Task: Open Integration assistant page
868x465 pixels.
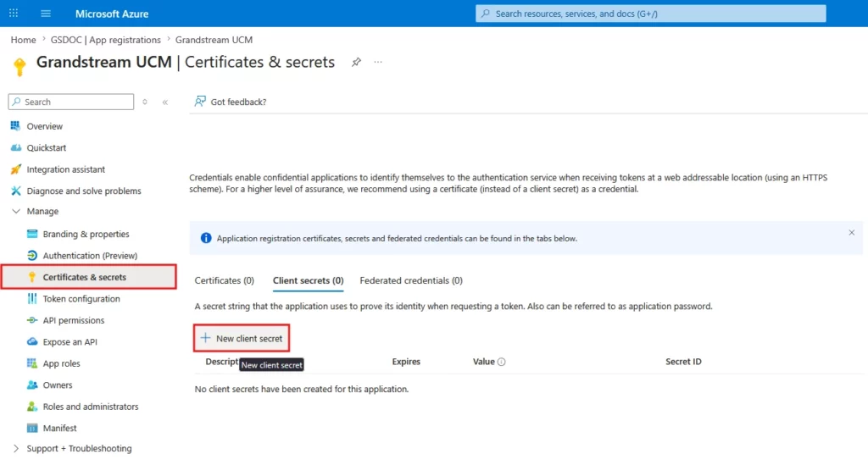Action: [66, 169]
